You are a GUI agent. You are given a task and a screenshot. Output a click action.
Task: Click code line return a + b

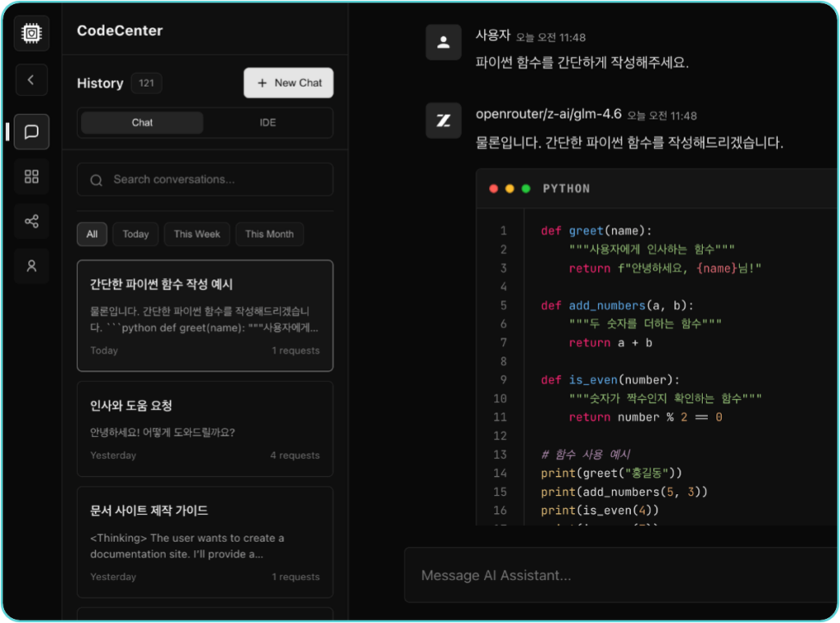(x=610, y=343)
